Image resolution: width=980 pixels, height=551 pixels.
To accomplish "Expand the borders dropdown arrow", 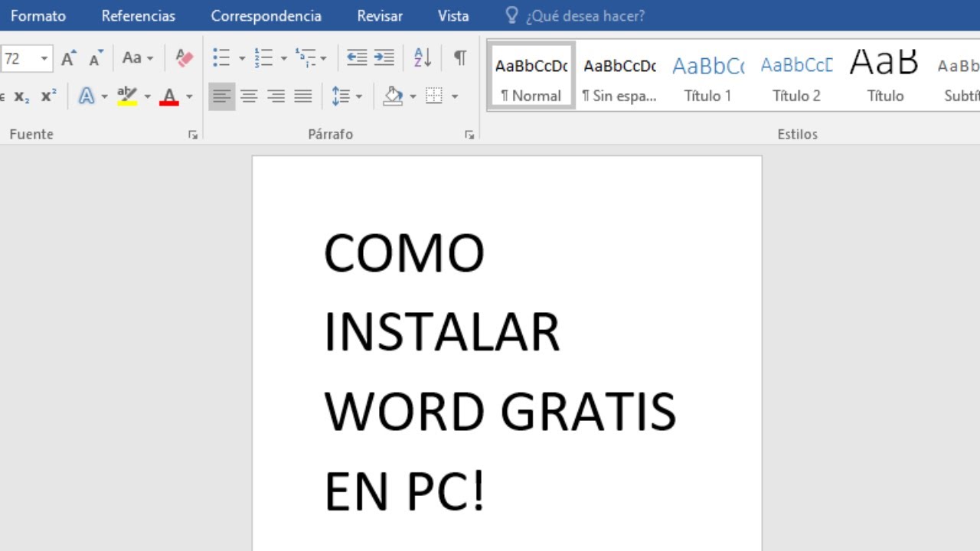I will [455, 96].
